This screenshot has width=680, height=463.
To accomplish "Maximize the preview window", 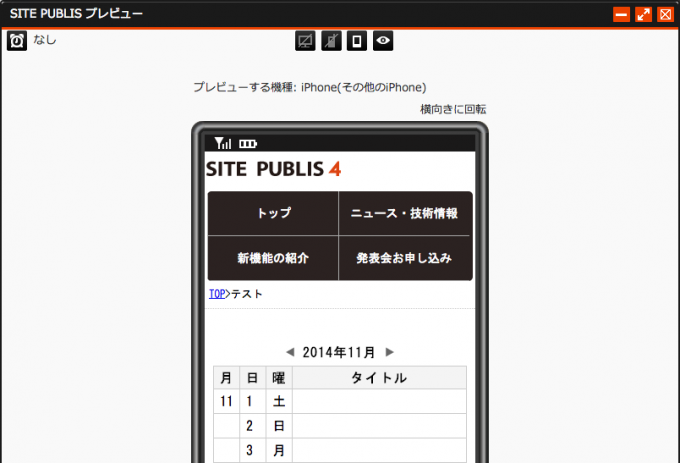I will pyautogui.click(x=644, y=14).
